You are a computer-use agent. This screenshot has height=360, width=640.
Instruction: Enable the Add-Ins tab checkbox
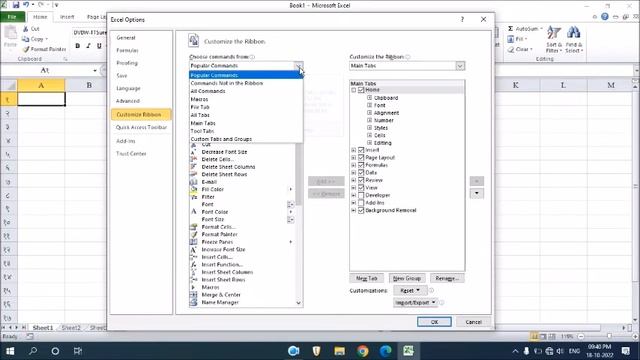(x=361, y=203)
